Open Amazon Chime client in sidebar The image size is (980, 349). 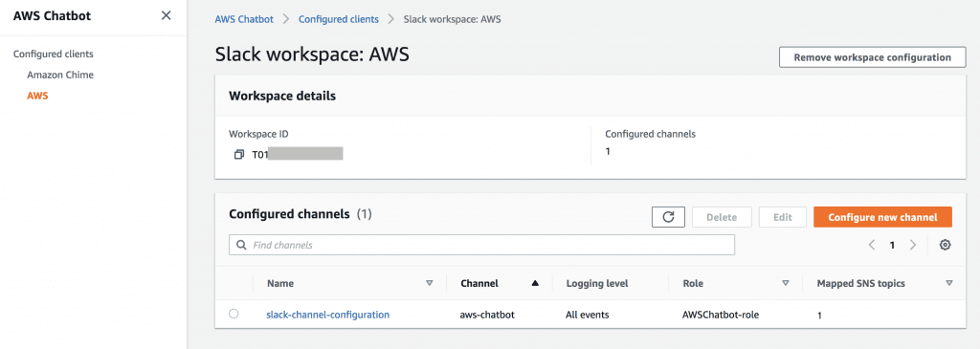pyautogui.click(x=60, y=75)
